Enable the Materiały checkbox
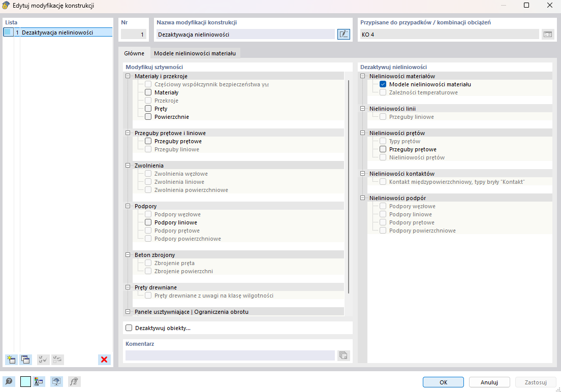 tap(148, 92)
